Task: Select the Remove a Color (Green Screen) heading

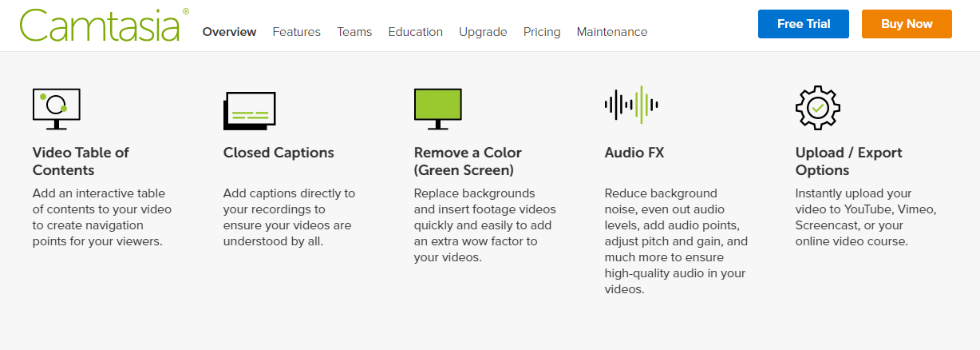Action: [468, 161]
